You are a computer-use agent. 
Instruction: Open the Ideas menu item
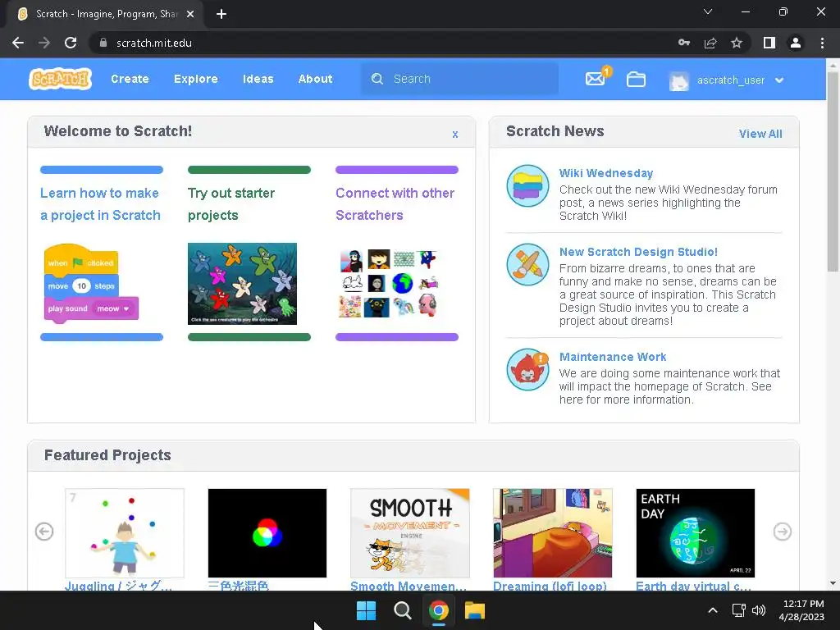point(258,79)
